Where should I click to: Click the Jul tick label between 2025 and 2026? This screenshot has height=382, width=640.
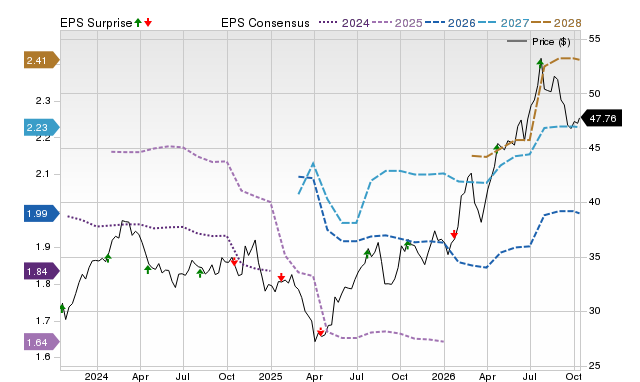tap(357, 376)
